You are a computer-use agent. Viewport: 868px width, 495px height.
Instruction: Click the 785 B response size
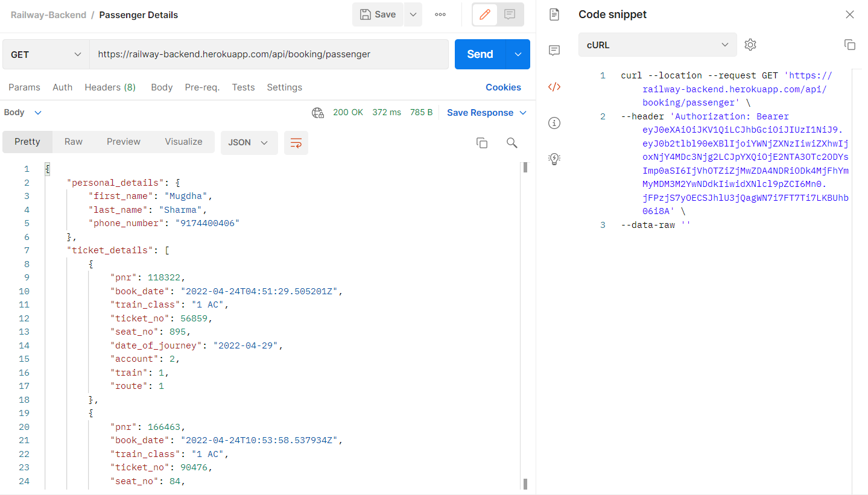click(x=421, y=113)
